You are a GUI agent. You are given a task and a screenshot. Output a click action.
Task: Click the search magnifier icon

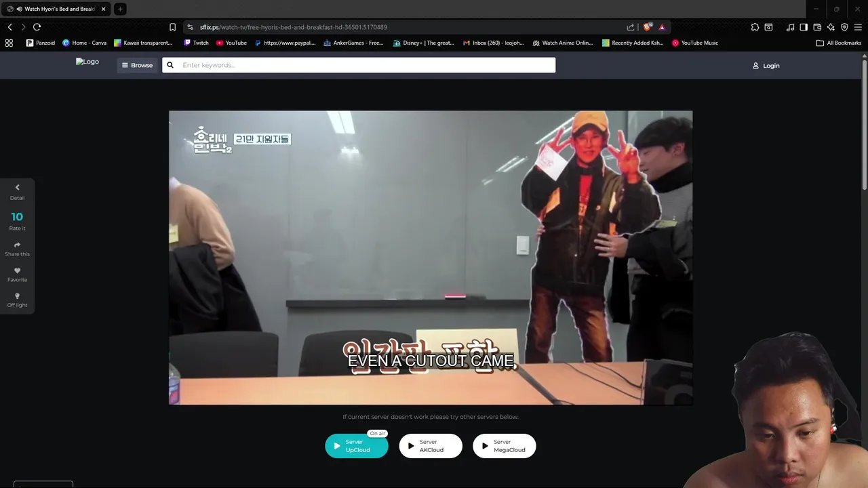[x=170, y=65]
